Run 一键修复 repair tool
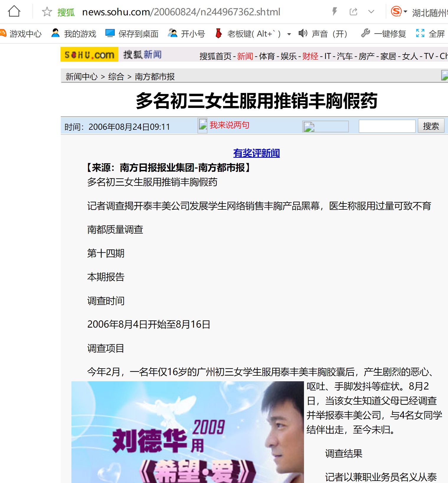Screen dimensions: 448x483 (384, 34)
